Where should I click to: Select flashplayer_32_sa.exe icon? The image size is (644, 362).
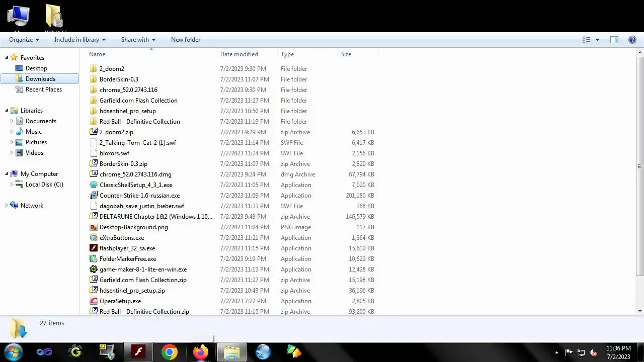(93, 248)
